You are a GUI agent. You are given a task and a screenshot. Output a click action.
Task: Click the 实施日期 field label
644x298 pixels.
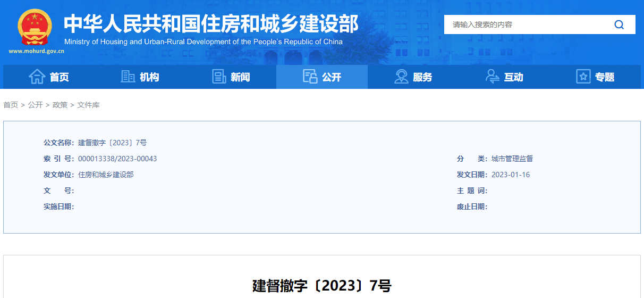click(x=59, y=206)
